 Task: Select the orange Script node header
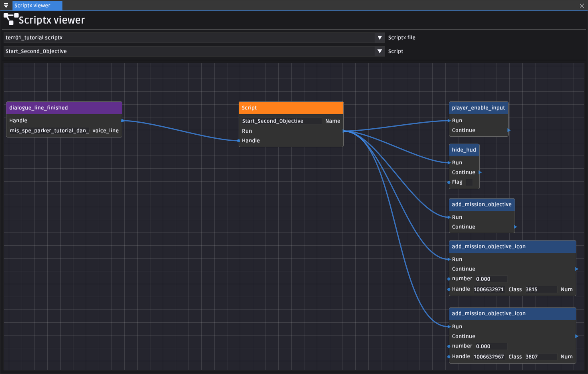(291, 108)
